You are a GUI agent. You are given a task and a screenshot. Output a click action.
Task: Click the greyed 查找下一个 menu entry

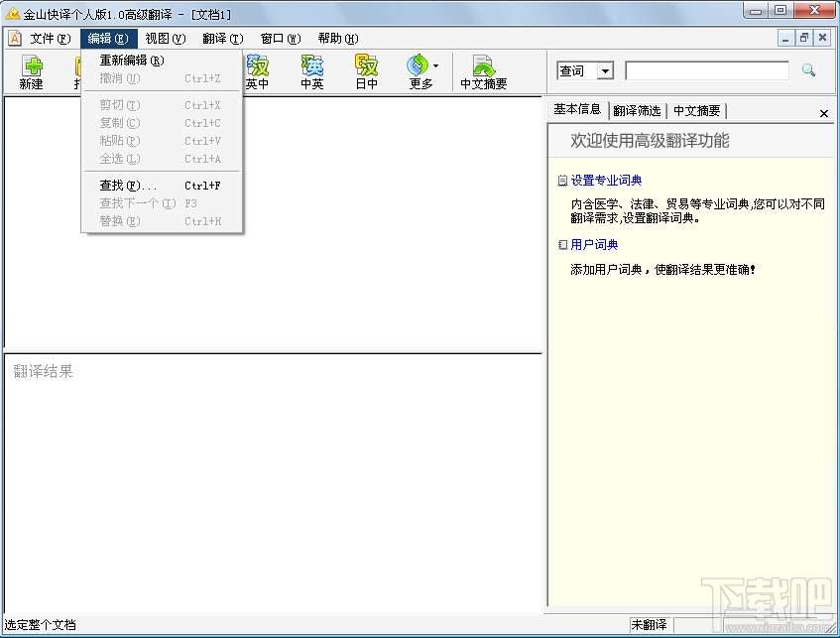[162, 203]
